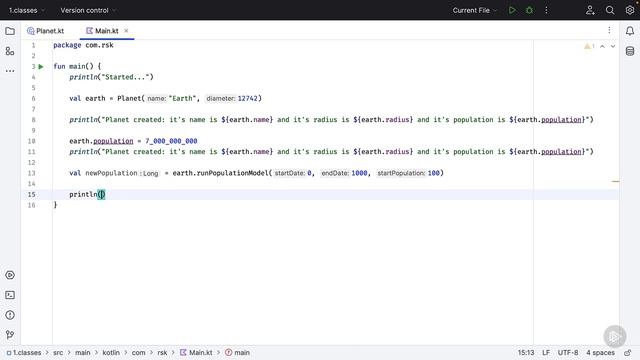The width and height of the screenshot is (640, 360).
Task: Go to next highlighted problem arrow
Action: pyautogui.click(x=613, y=47)
